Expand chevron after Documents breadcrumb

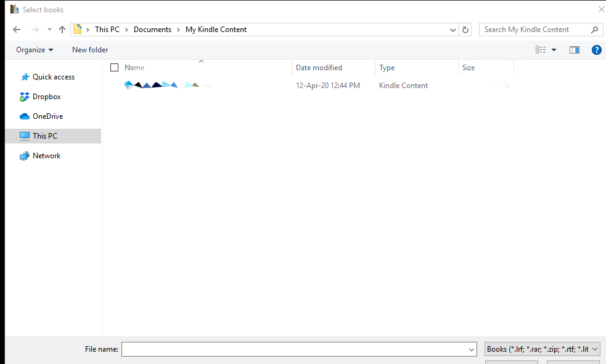pyautogui.click(x=178, y=30)
